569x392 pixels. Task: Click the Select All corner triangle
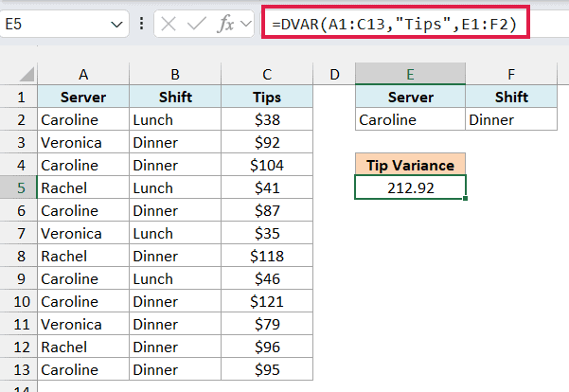click(27, 74)
